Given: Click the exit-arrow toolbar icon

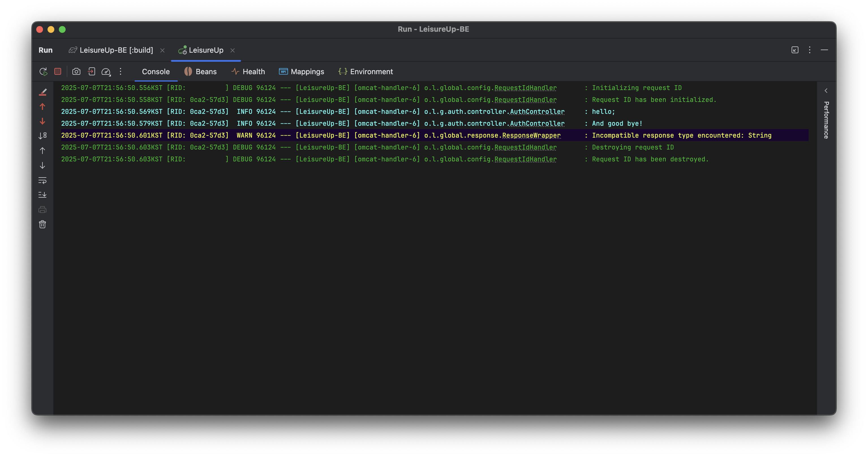Looking at the screenshot, I should click(91, 72).
